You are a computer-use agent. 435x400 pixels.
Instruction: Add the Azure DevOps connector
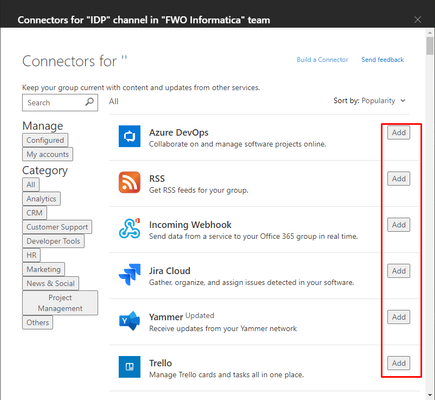pos(399,133)
